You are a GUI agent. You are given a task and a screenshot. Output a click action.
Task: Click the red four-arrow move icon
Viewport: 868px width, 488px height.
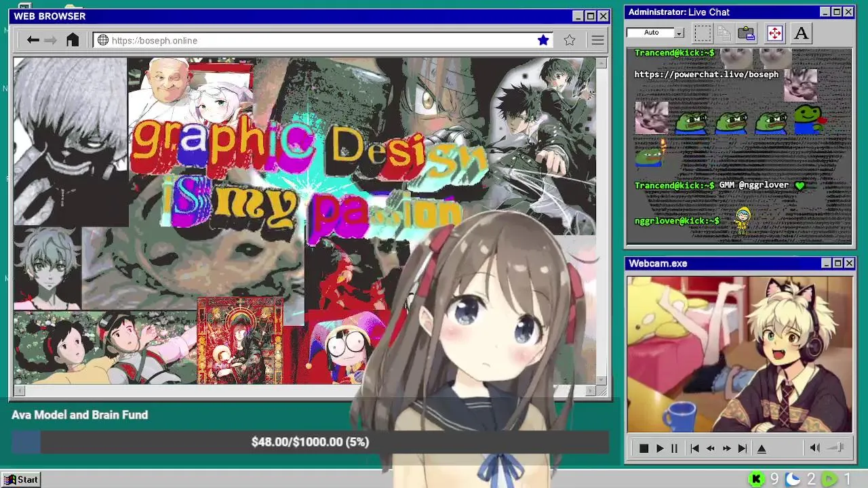(774, 33)
